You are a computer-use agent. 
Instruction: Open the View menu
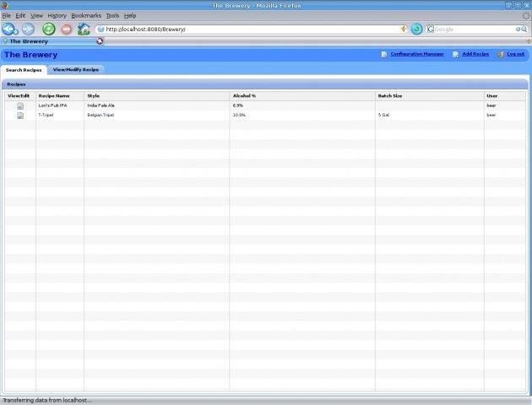[x=36, y=15]
